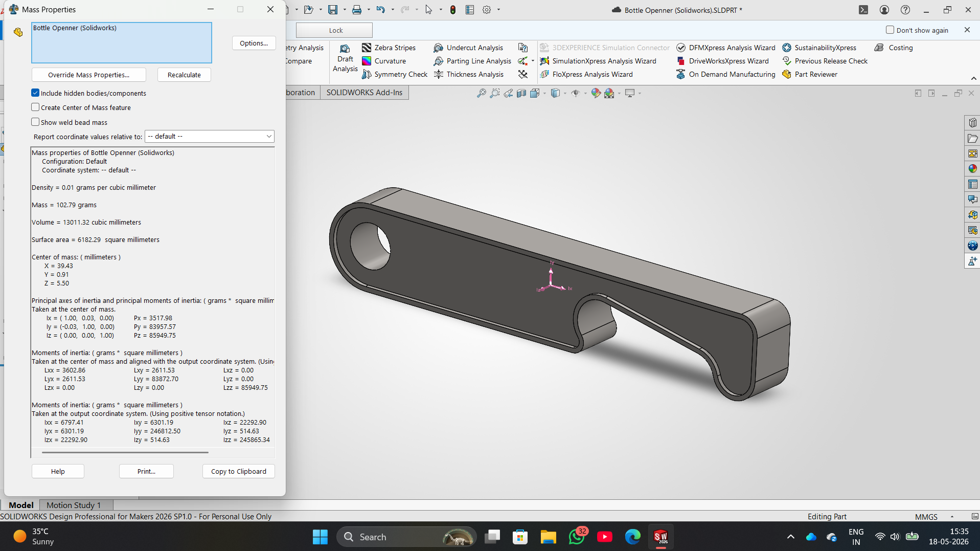
Task: Run the Symmetry Check tool
Action: [x=395, y=74]
